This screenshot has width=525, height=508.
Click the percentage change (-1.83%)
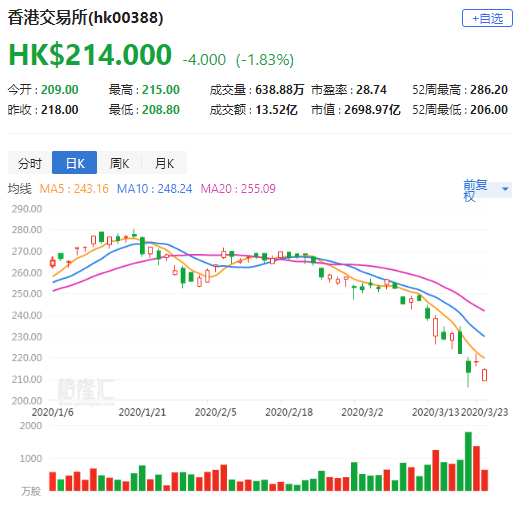(265, 60)
